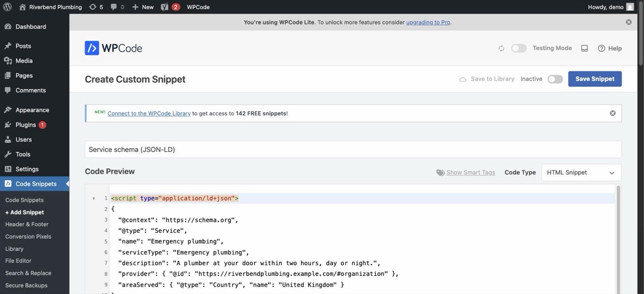Click Show Smart Tags
Screen dimensions: 644x294
466,173
